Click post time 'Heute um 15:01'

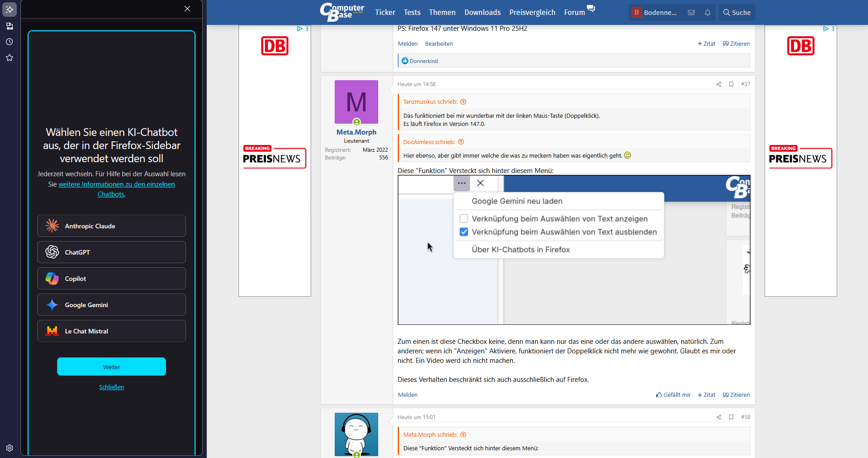pyautogui.click(x=416, y=417)
